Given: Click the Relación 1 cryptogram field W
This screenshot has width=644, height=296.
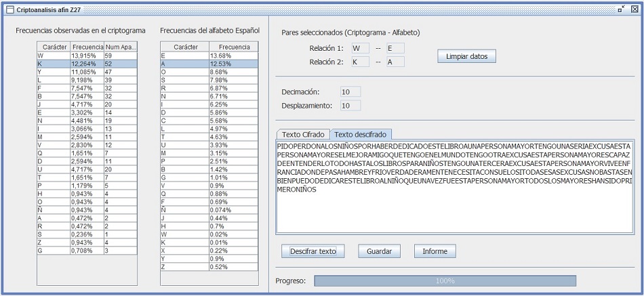Looking at the screenshot, I should [x=360, y=48].
